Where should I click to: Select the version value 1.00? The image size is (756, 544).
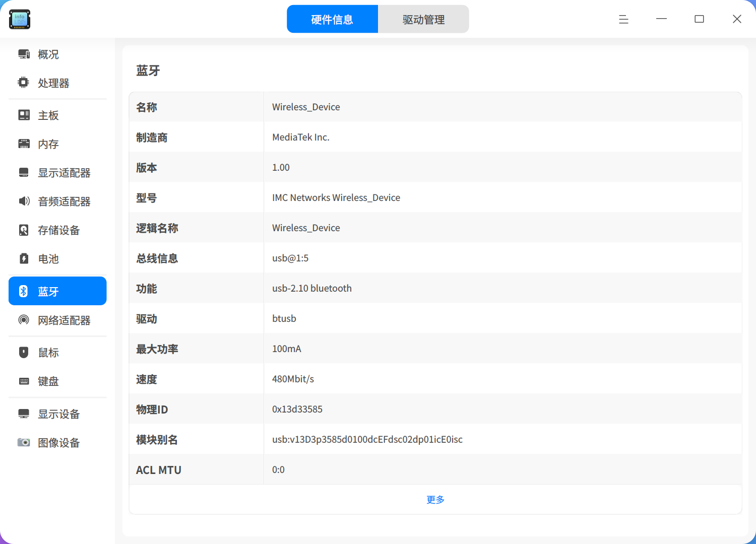281,167
